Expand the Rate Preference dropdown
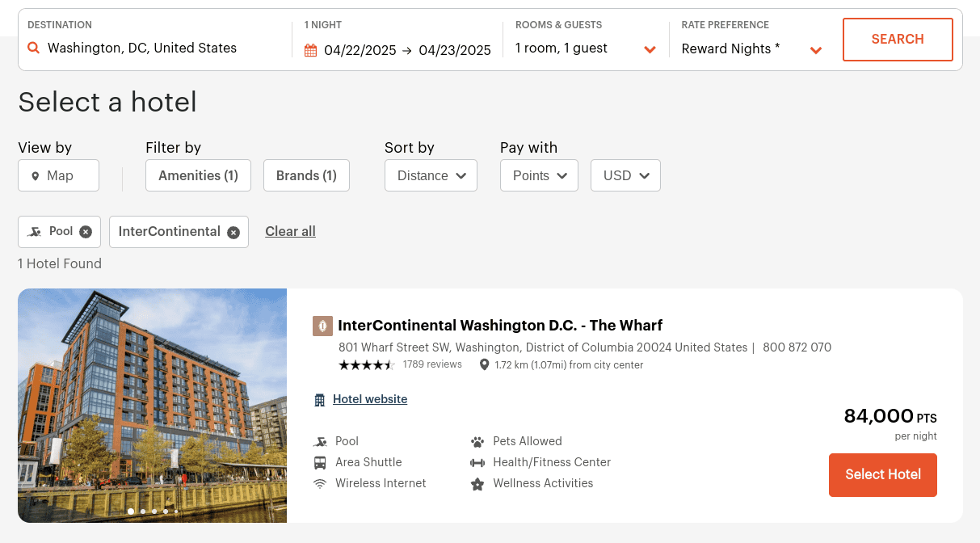Image resolution: width=980 pixels, height=543 pixels. tap(816, 50)
